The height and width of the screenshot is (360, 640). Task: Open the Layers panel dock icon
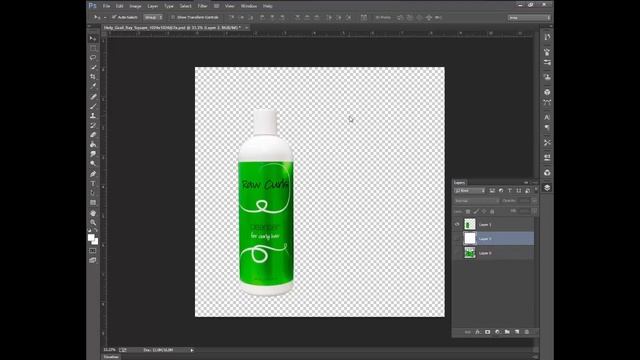click(x=547, y=188)
